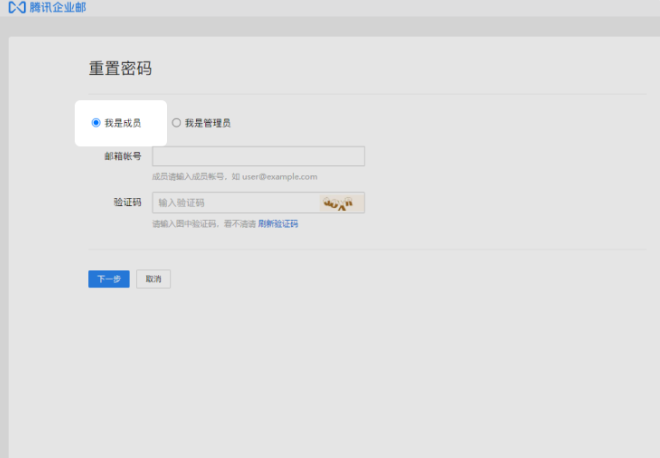
Task: Click the 刷新验证码 link
Action: [x=278, y=224]
